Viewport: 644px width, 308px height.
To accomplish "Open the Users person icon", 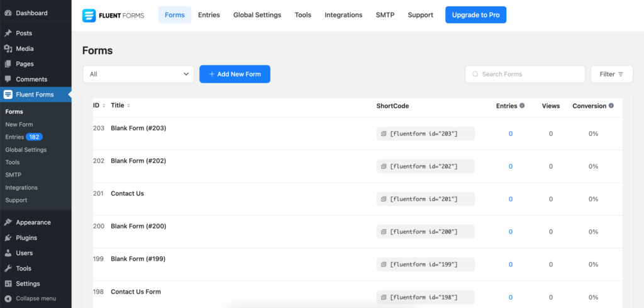I will coord(8,253).
